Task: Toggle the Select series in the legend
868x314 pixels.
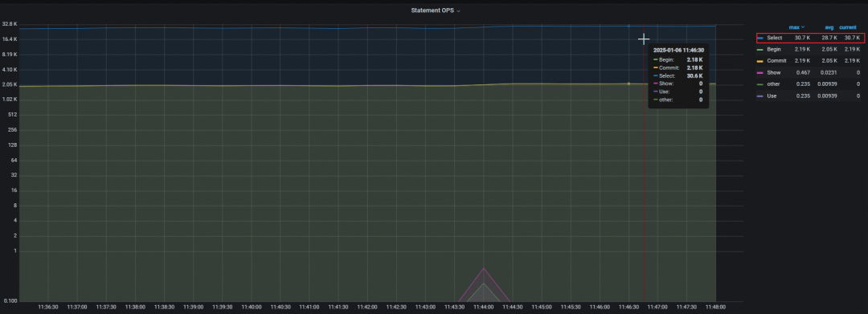Action: [775, 38]
